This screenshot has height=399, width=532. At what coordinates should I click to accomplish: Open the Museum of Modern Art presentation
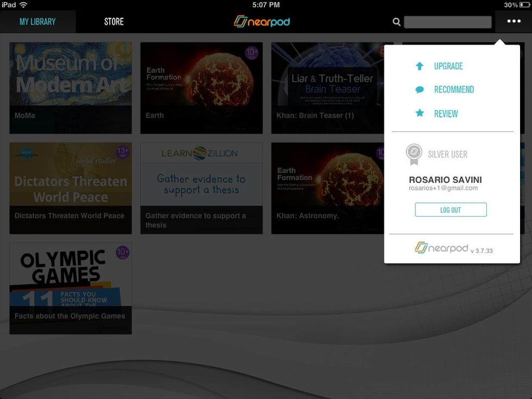(70, 88)
